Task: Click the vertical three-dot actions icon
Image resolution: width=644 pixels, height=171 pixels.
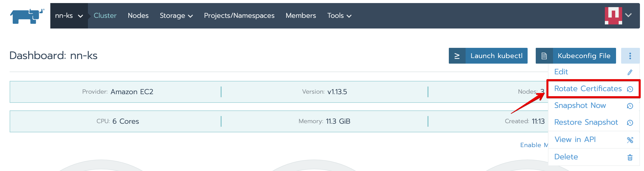Action: coord(630,56)
